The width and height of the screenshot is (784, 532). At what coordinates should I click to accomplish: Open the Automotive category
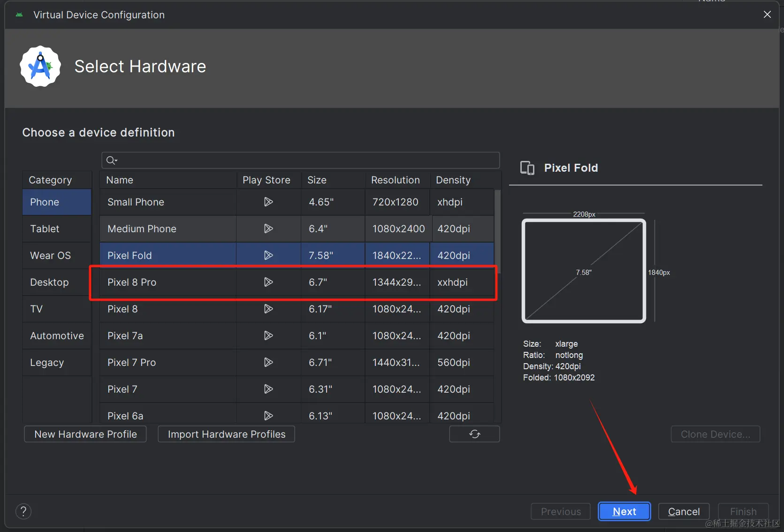click(x=56, y=336)
